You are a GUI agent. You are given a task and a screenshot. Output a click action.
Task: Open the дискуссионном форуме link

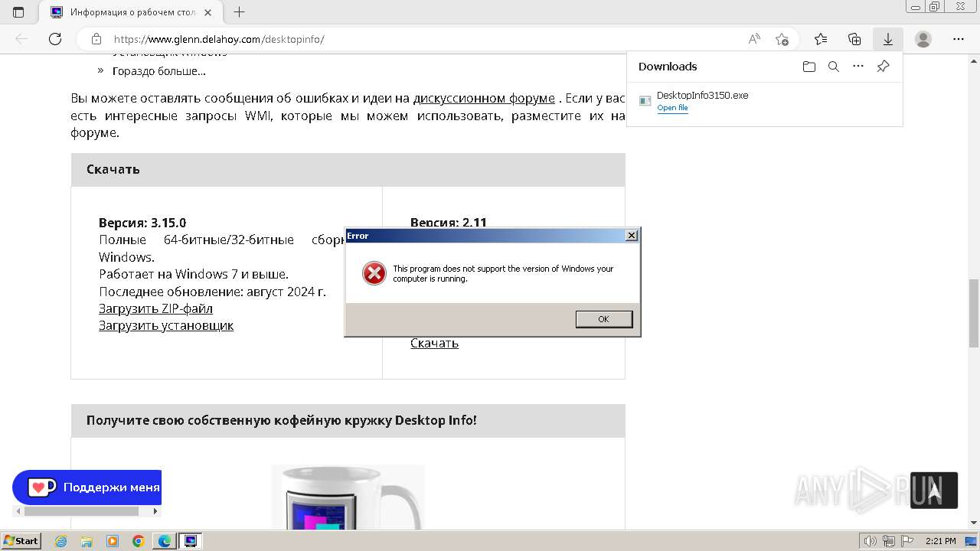point(484,98)
